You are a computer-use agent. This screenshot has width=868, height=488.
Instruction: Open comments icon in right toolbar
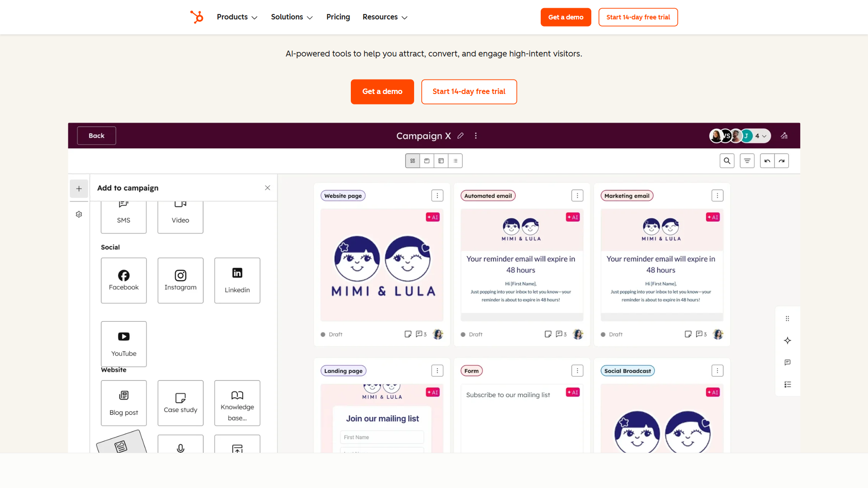[788, 362]
